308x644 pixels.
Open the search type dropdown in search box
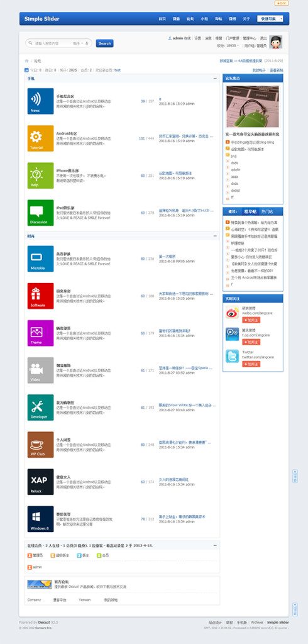click(x=78, y=43)
